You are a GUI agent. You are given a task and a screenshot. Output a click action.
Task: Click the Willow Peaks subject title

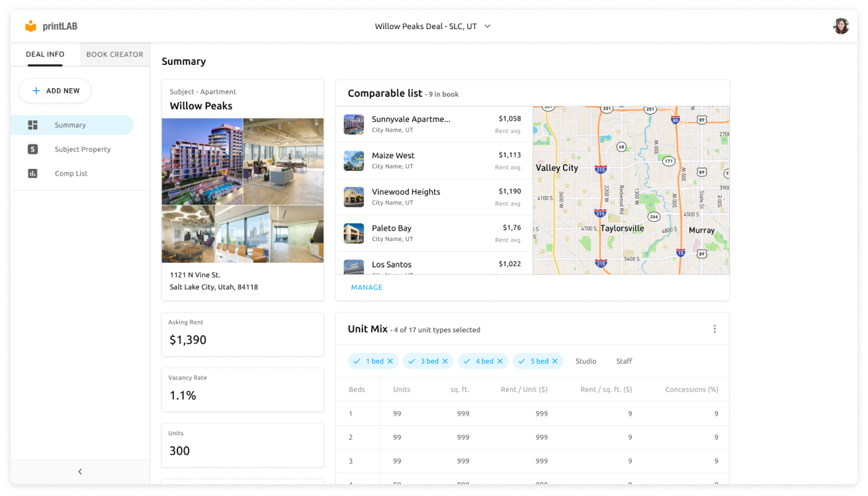point(201,106)
